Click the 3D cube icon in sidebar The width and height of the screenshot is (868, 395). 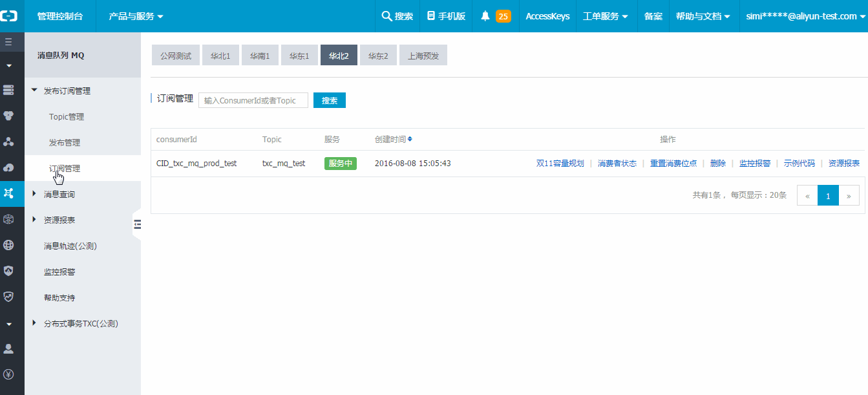(x=8, y=219)
